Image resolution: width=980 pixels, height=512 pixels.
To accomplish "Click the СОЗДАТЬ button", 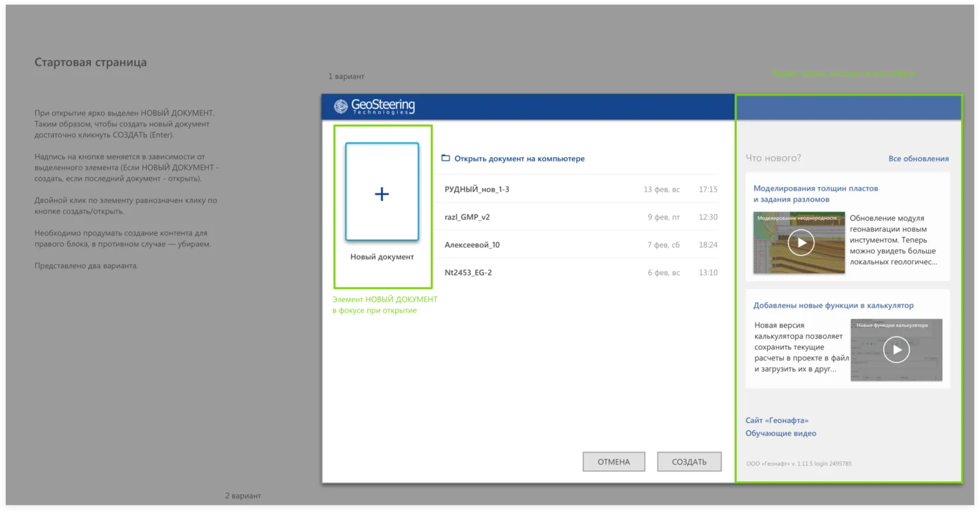I will pos(689,462).
